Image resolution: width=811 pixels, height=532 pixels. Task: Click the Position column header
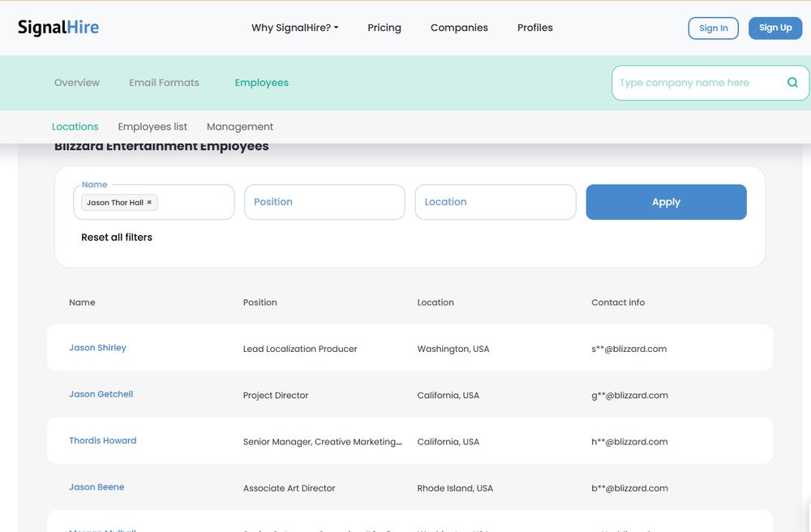point(260,302)
